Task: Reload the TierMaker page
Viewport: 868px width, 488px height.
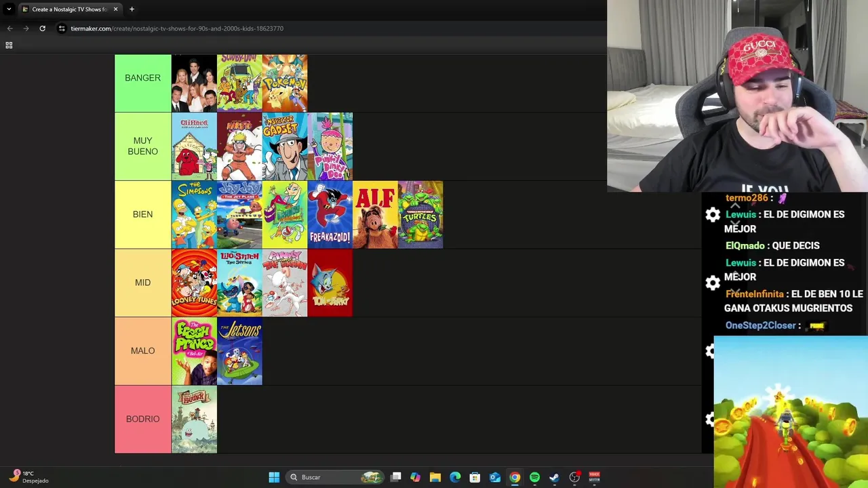Action: tap(42, 28)
